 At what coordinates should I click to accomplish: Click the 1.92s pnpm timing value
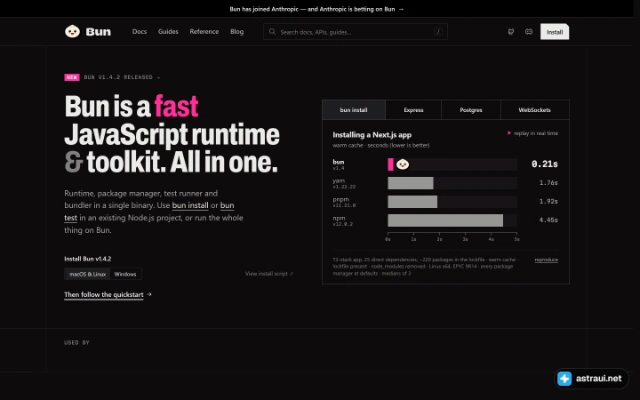tap(548, 202)
